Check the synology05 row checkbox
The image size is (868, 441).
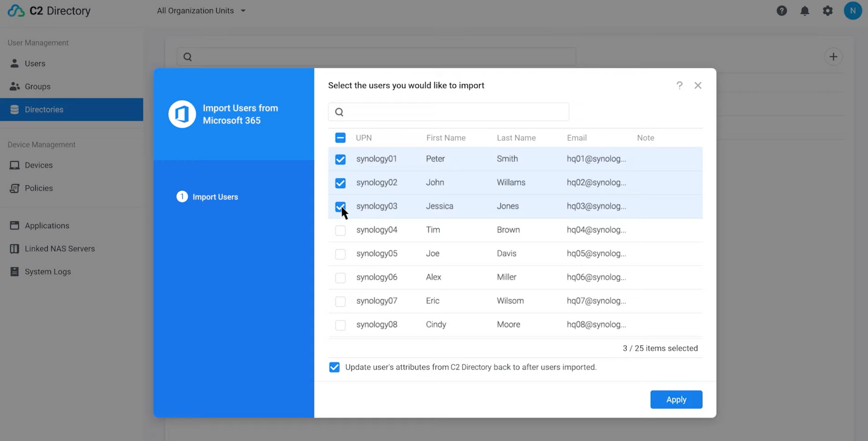tap(340, 254)
